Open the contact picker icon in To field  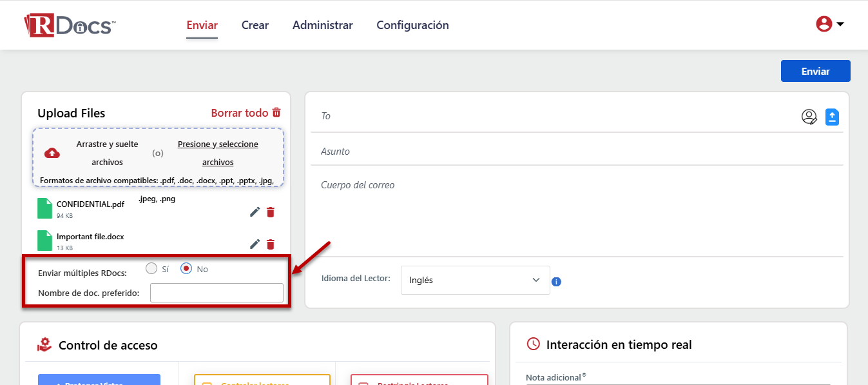pyautogui.click(x=809, y=117)
